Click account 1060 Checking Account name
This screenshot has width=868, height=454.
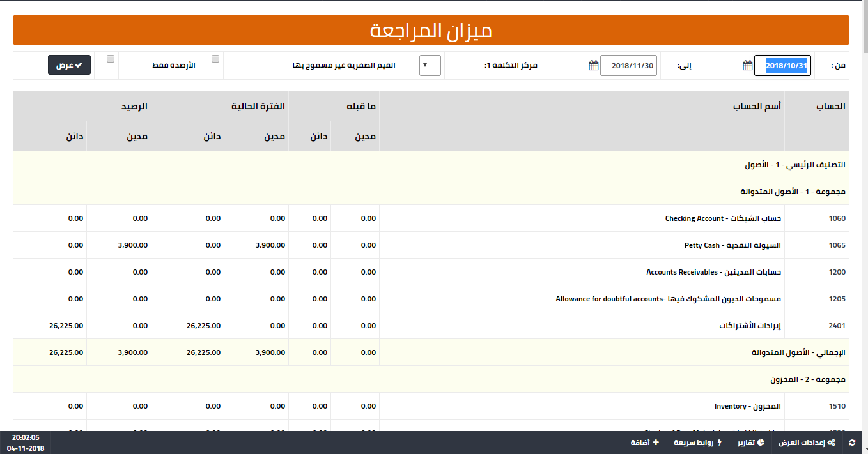tap(723, 218)
